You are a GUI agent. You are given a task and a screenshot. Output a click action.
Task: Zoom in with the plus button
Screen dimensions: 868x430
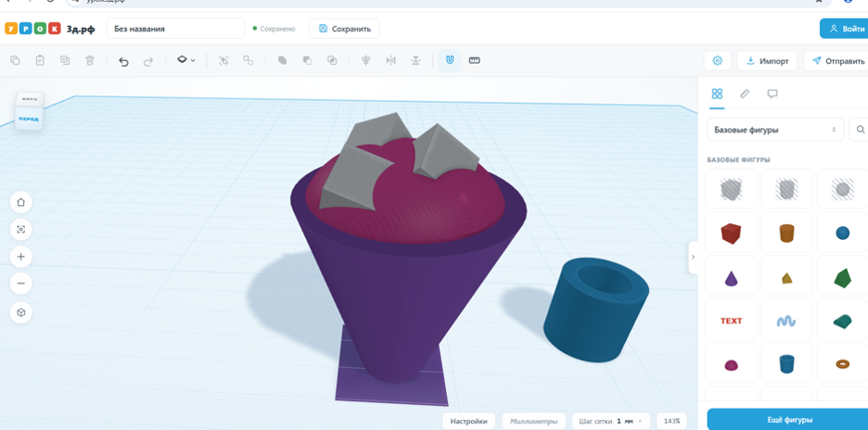tap(21, 257)
